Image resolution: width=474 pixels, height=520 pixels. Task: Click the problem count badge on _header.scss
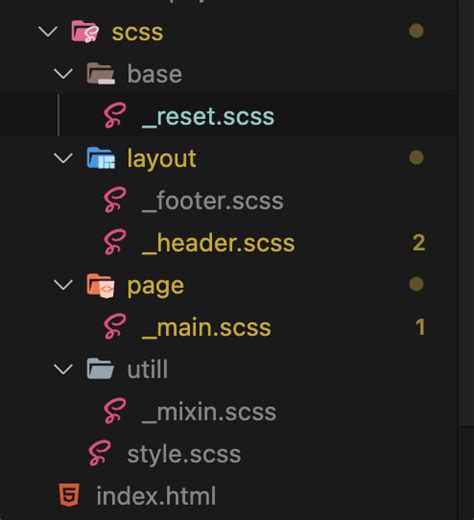419,243
